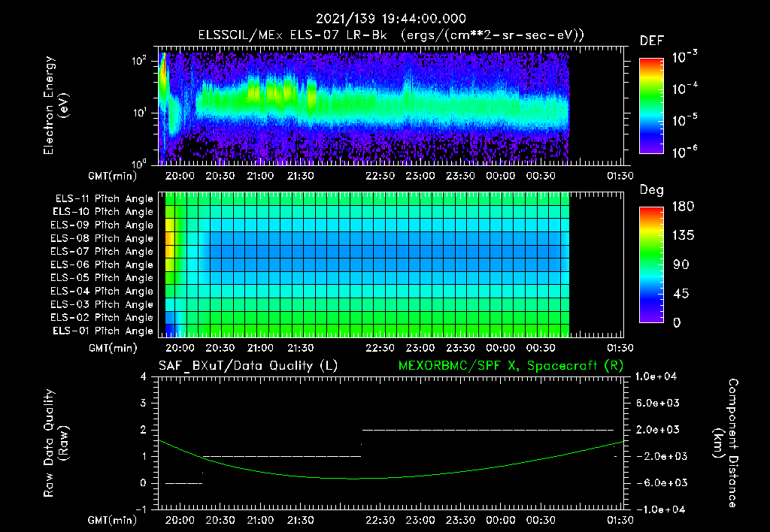Viewport: 770px width, 532px height.
Task: Click the SAF_BXuT/Data Quality (L) label
Action: [248, 366]
